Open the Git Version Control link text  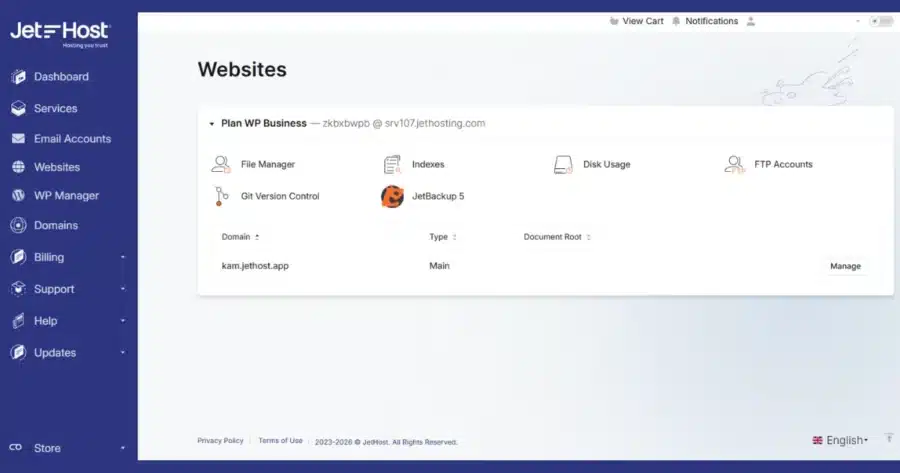(x=280, y=196)
